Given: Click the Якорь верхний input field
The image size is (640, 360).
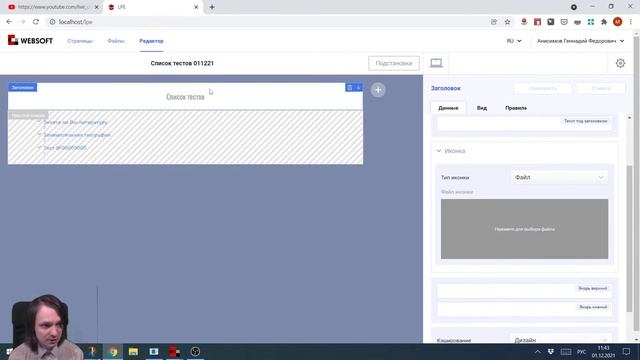Looking at the screenshot, I should tap(524, 291).
